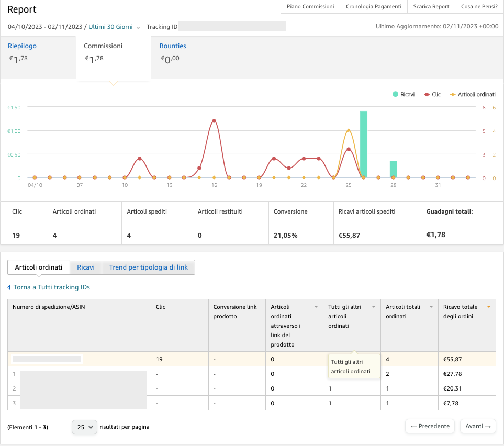Click Articoli restituiti 0 summary value
Screen dimensions: 504x446
point(199,236)
